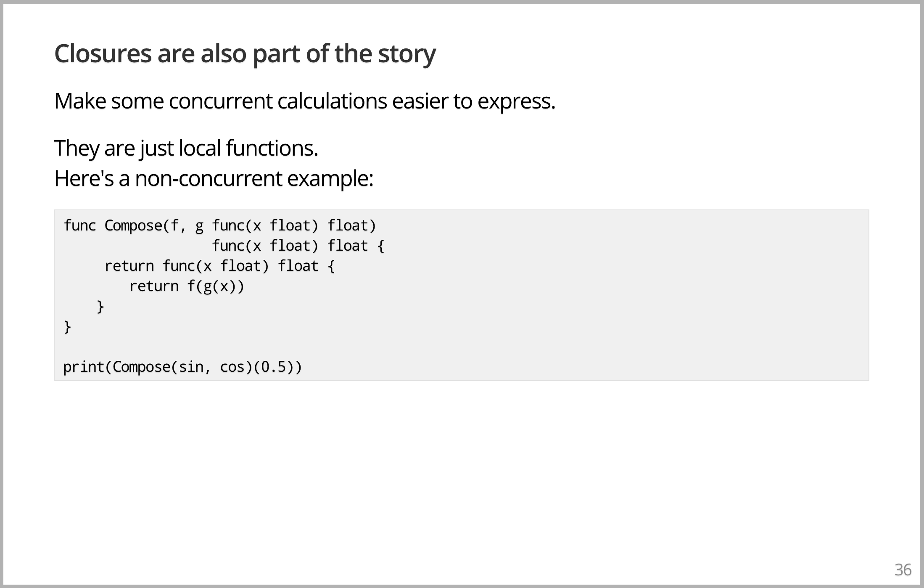Click the sentence "Make some concurrent calculations easier"
Screen dimensions: 924x588
[304, 101]
